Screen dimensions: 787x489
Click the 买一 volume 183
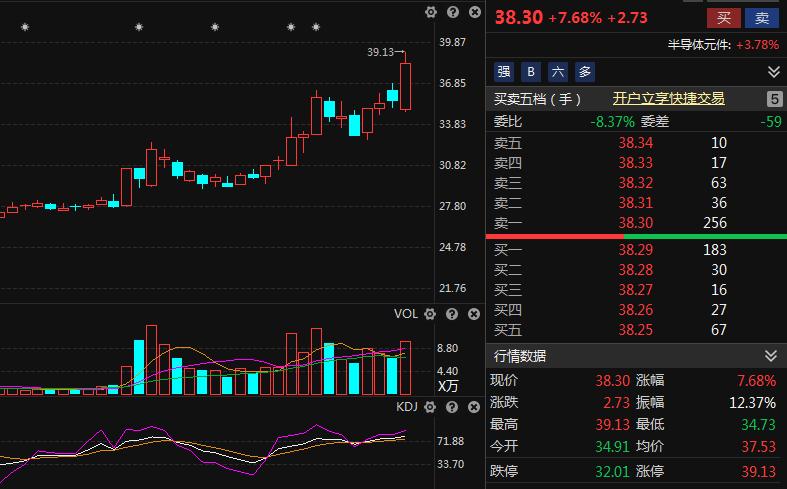(x=715, y=250)
